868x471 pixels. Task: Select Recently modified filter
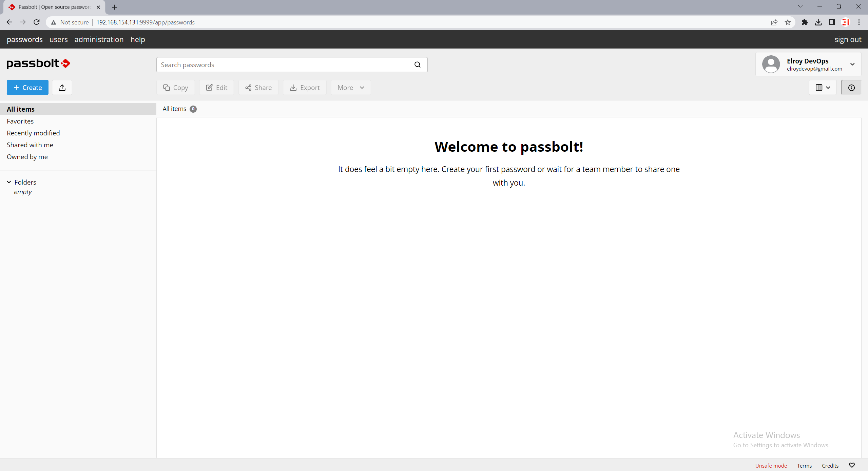tap(33, 133)
